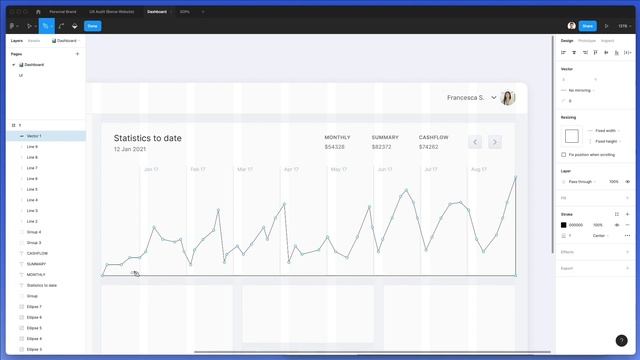Remove the stroke with minus icon
This screenshot has width=640, height=360.
628,225
